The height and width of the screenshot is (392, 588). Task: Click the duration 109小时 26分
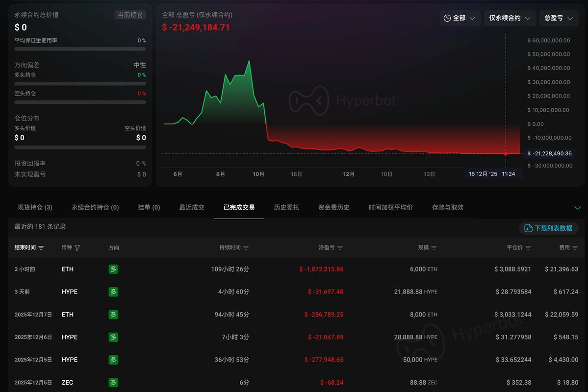click(230, 269)
